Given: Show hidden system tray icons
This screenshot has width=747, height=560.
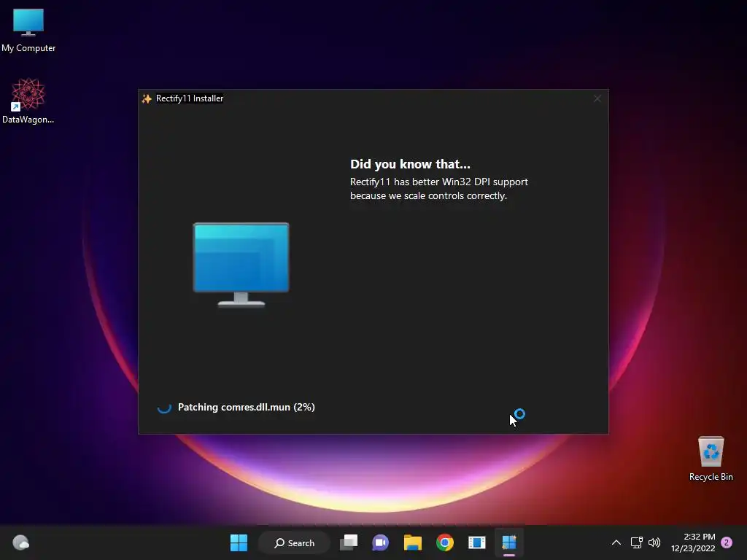Looking at the screenshot, I should (616, 542).
